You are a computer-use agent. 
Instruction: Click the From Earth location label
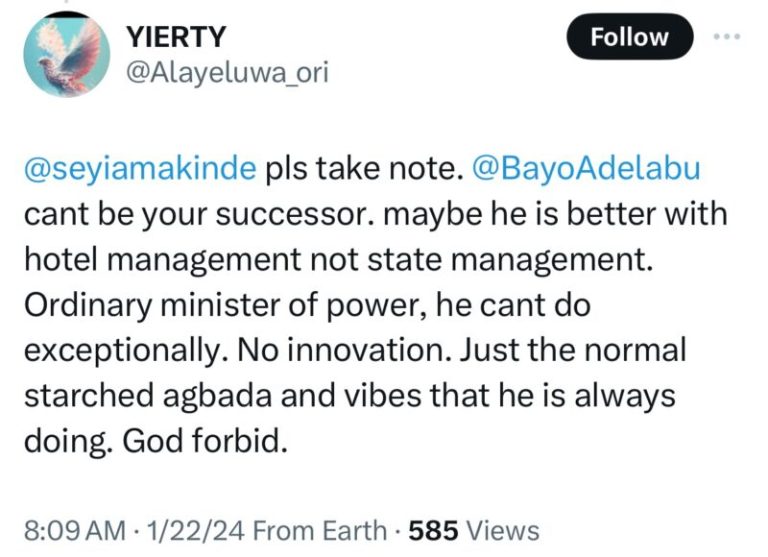[x=319, y=529]
